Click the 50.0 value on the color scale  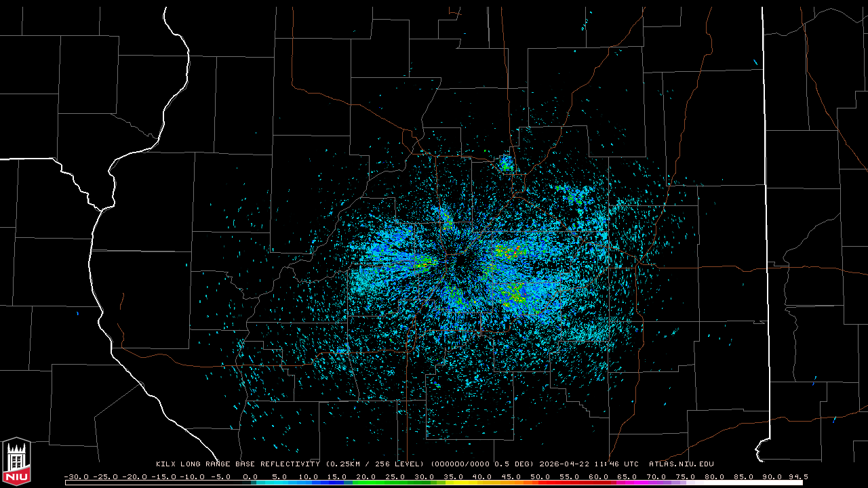point(540,476)
